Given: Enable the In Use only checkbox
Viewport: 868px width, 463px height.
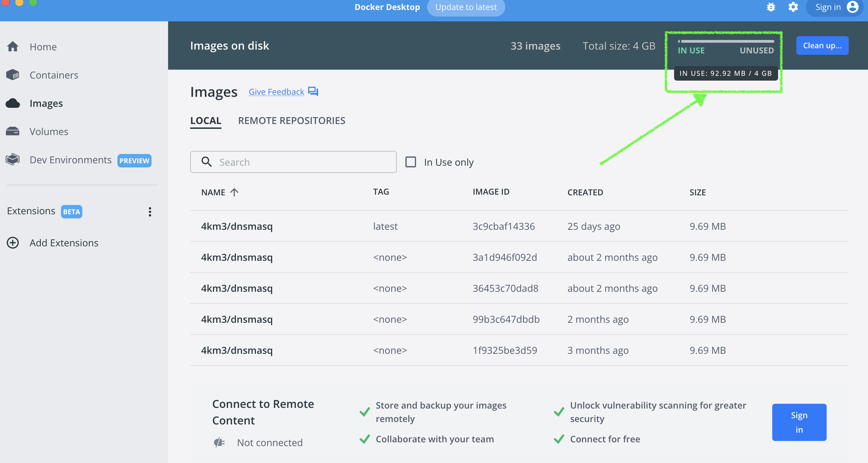Looking at the screenshot, I should coord(411,162).
